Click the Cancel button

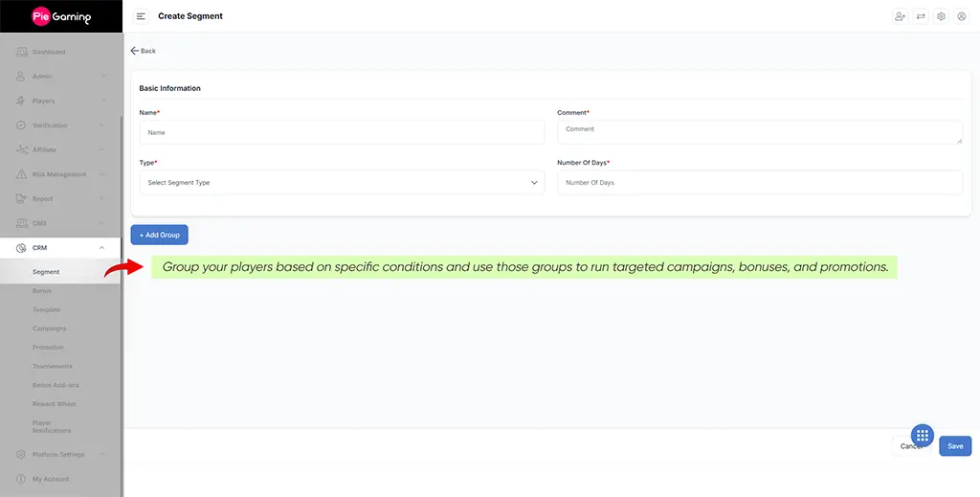point(911,445)
